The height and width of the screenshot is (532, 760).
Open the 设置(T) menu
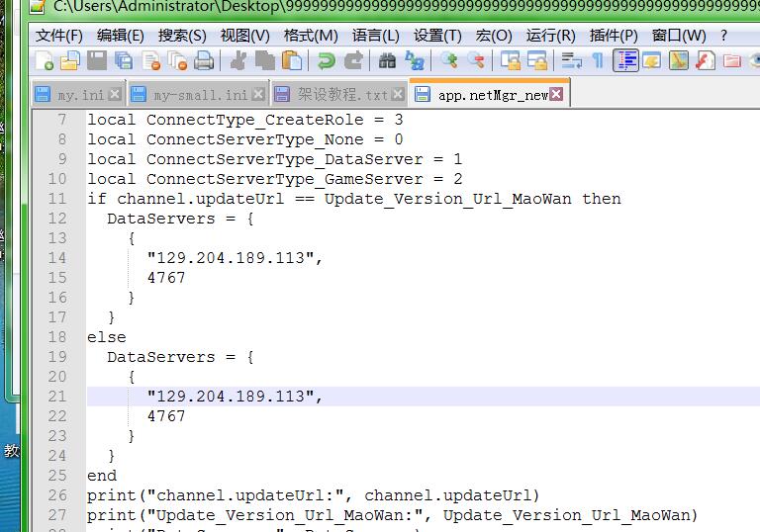tap(437, 36)
